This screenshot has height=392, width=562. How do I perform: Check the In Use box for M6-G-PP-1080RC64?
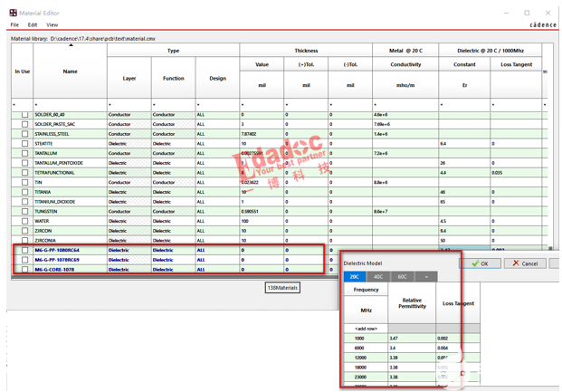coord(24,250)
